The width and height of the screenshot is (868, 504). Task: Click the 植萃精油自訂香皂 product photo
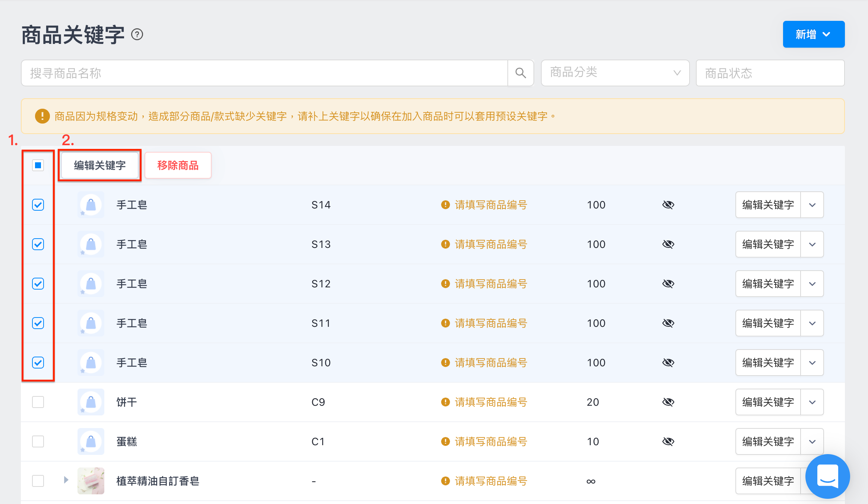click(91, 481)
